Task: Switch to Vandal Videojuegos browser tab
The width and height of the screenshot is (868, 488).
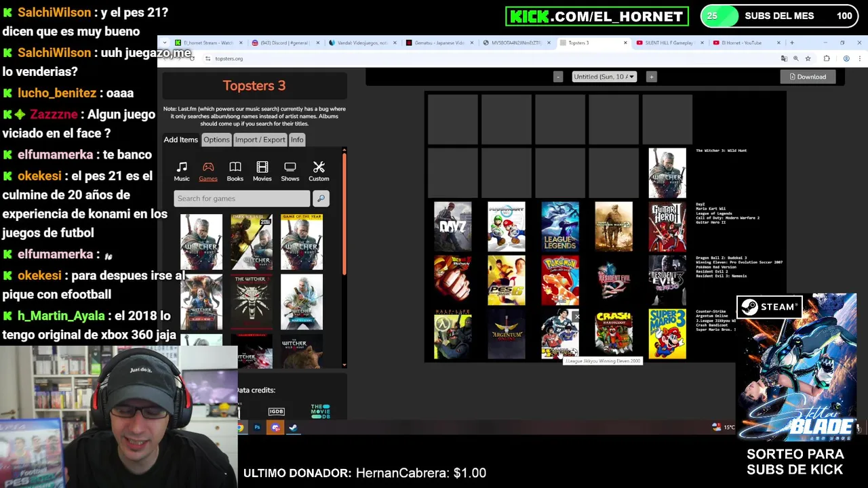Action: 363,43
